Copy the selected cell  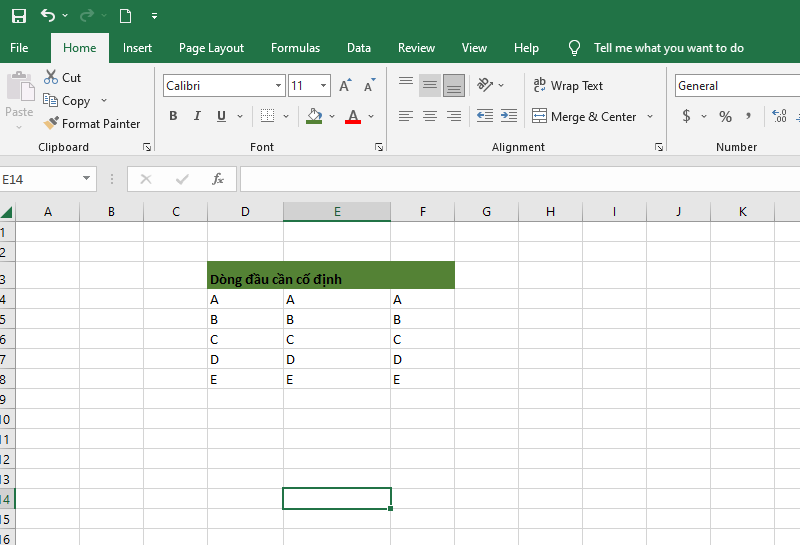tap(67, 101)
